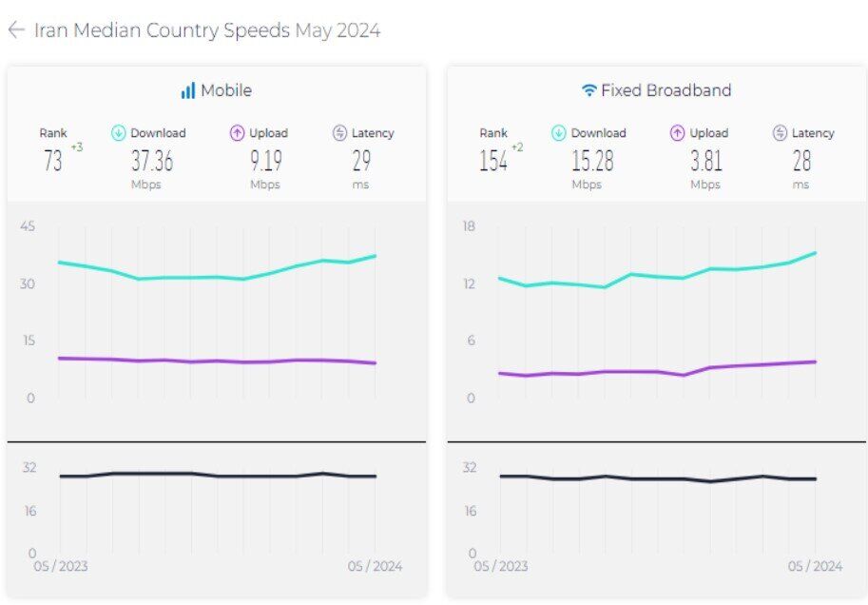The width and height of the screenshot is (868, 605).
Task: Click the teal download line in Mobile chart
Action: [x=217, y=277]
